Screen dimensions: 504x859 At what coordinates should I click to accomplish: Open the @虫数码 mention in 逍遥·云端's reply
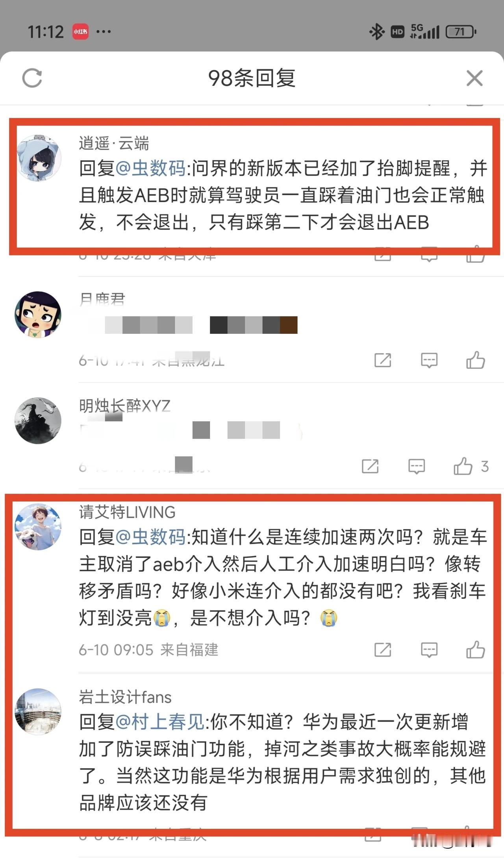[150, 168]
